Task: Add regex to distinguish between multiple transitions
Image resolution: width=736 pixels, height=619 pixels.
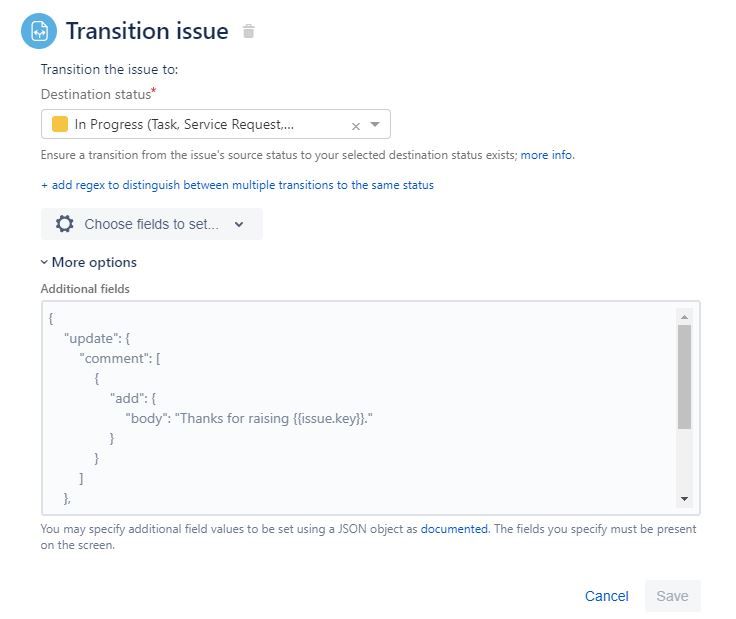Action: (237, 185)
